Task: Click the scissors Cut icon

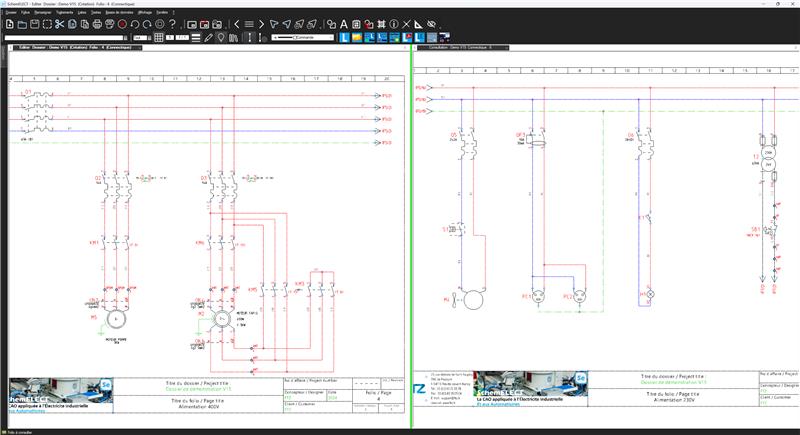Action: [60, 23]
